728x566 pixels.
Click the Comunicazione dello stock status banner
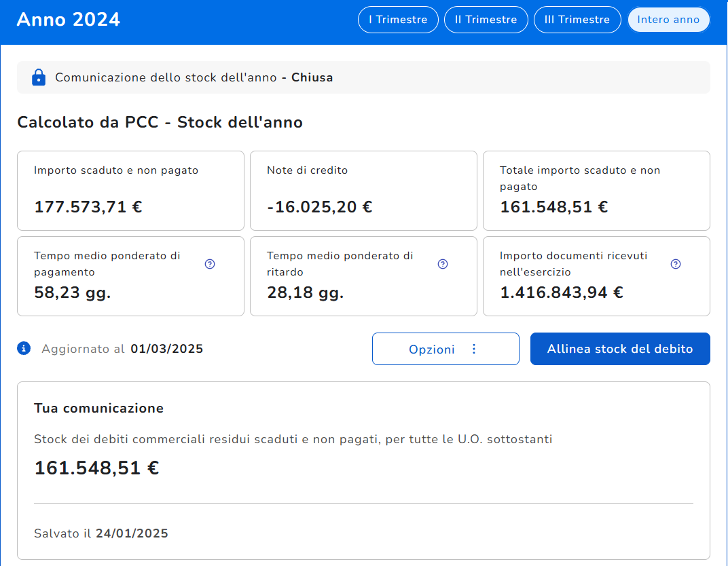click(363, 77)
